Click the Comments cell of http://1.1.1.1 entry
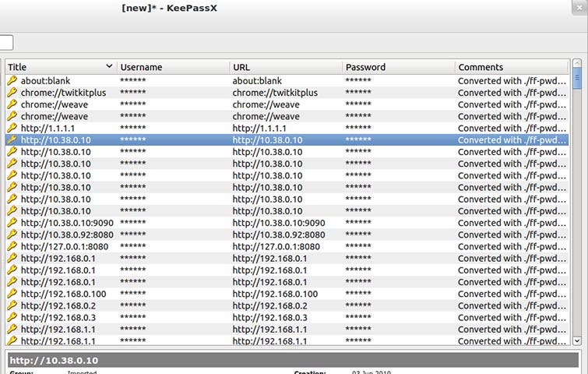The height and width of the screenshot is (374, 588). click(x=512, y=129)
